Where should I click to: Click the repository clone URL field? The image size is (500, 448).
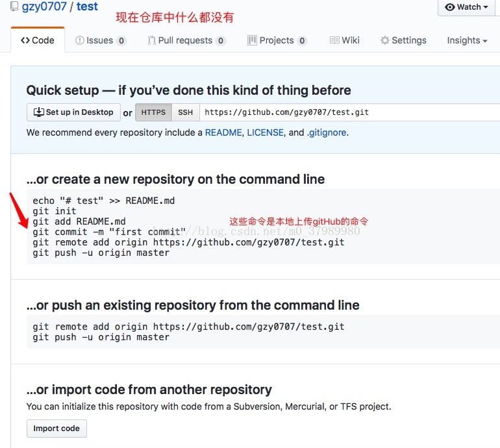pos(349,112)
